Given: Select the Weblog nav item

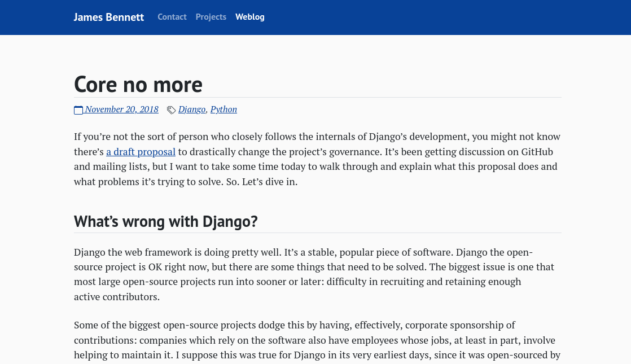Looking at the screenshot, I should tap(250, 17).
